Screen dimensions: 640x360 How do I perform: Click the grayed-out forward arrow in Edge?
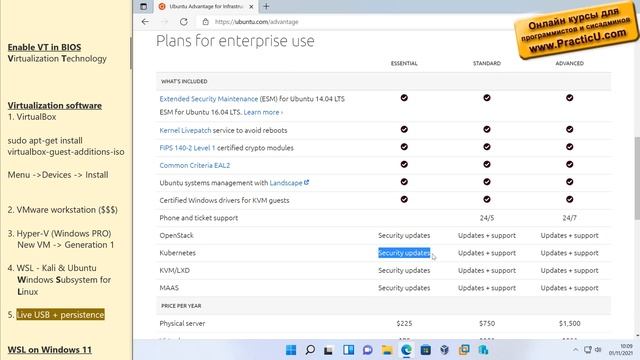(164, 22)
